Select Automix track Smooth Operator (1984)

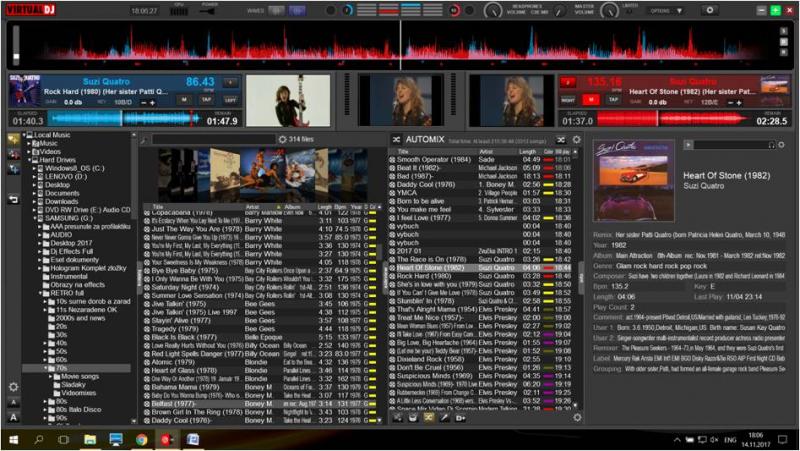(x=481, y=160)
